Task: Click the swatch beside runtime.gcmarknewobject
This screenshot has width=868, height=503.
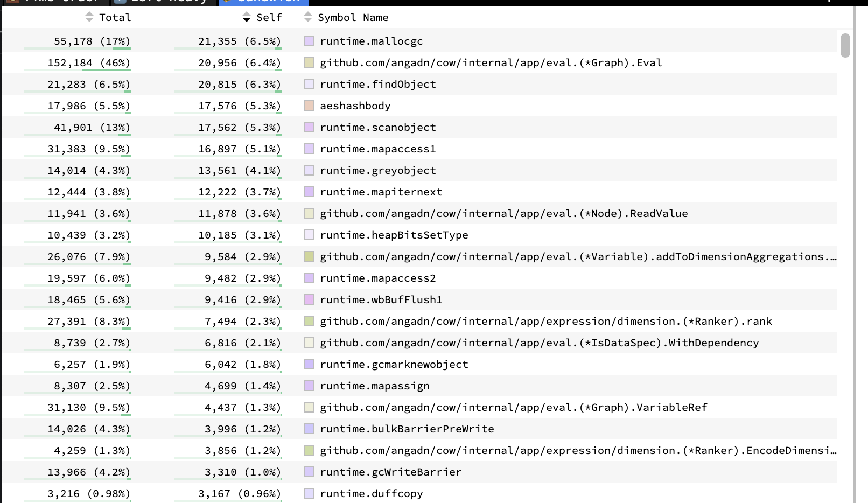Action: coord(309,364)
